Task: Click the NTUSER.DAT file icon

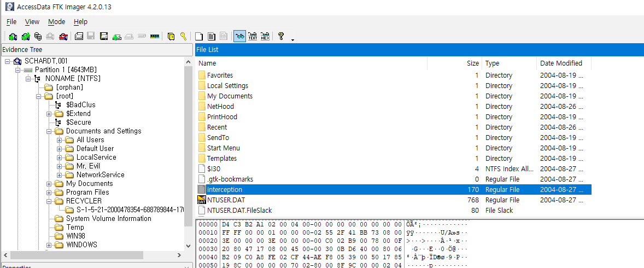Action: [x=201, y=200]
